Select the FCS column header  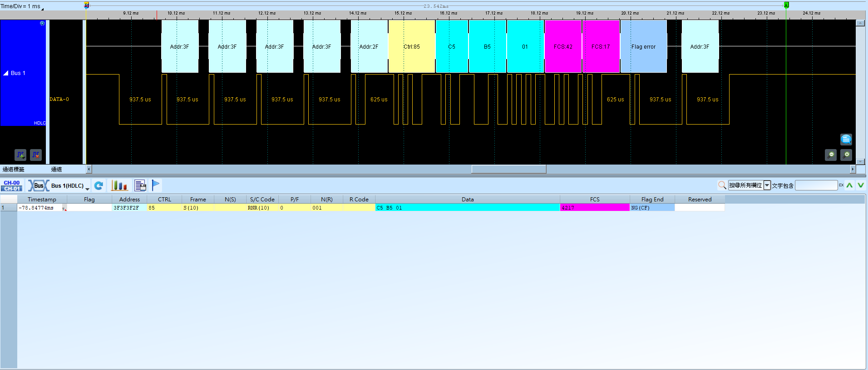pos(595,200)
